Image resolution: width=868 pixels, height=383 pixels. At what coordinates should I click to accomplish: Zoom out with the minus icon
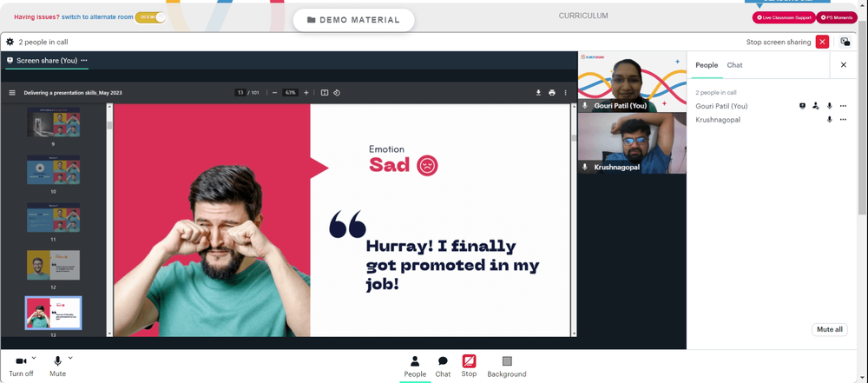tap(274, 93)
